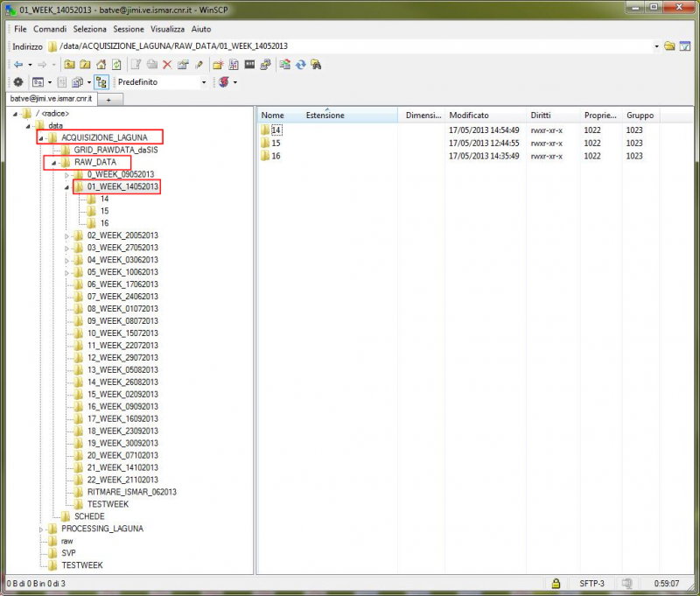The image size is (700, 596).
Task: Click the synchronize blue arrows icon
Action: 300,65
